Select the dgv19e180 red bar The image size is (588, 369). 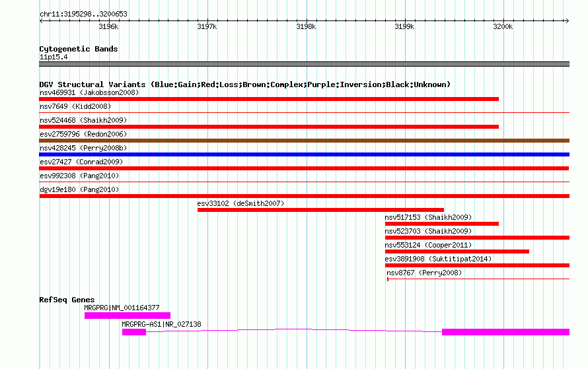(304, 196)
